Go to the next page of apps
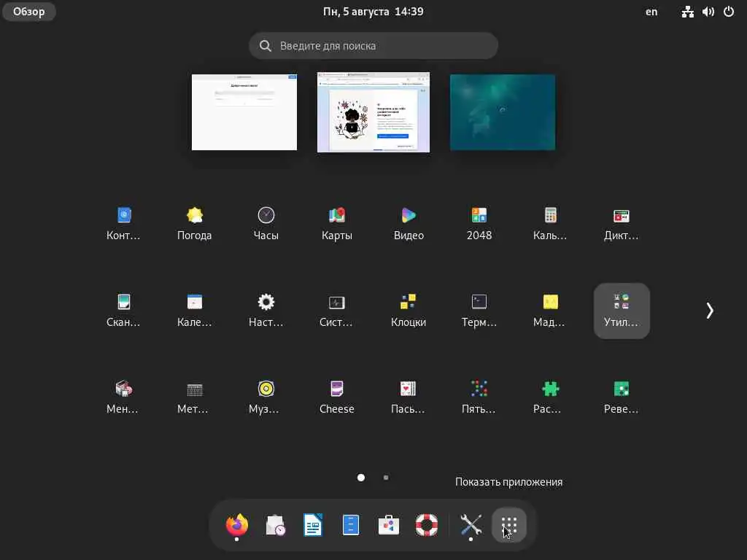Screen dimensions: 747x560 pos(710,311)
